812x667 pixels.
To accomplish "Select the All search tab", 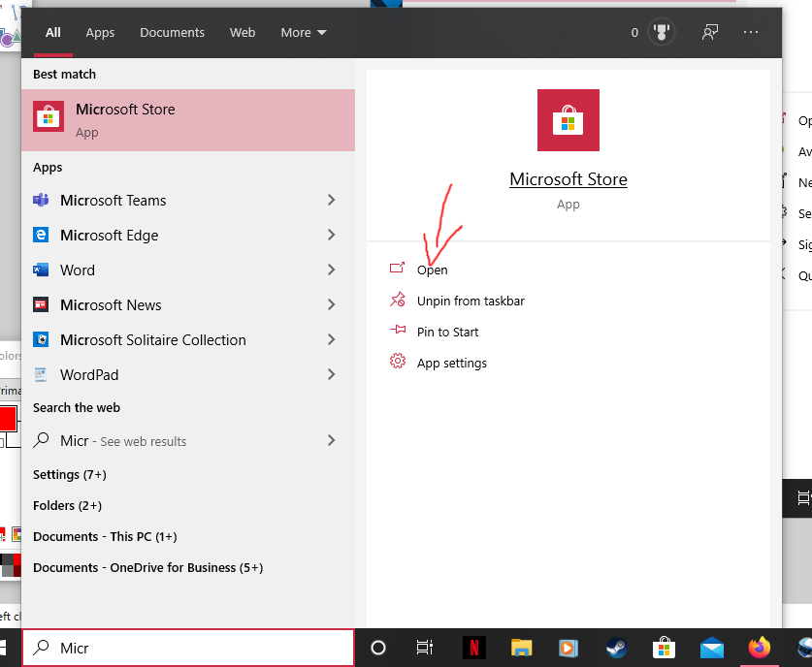I will pyautogui.click(x=52, y=32).
